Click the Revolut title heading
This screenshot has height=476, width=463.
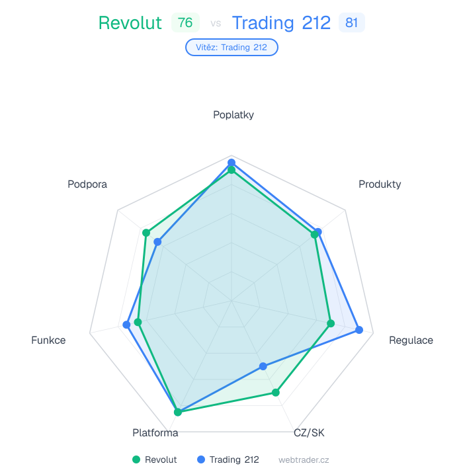point(130,23)
